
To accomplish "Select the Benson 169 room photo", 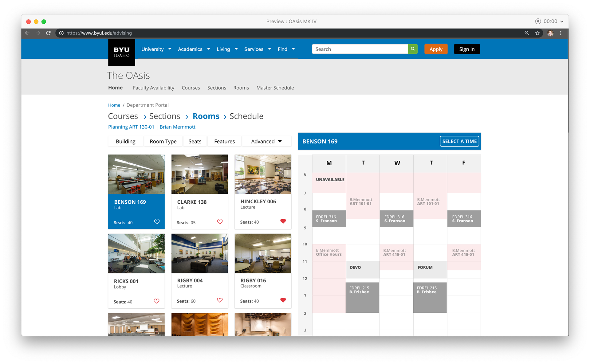I will click(136, 174).
